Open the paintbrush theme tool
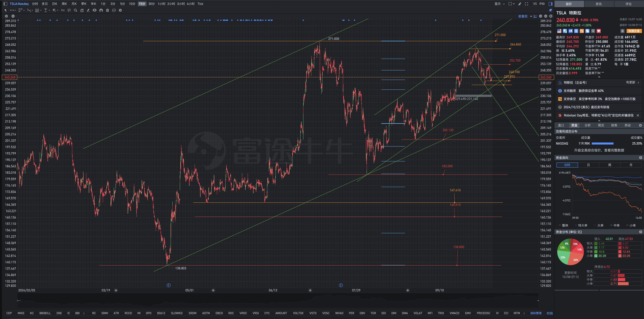This screenshot has height=319, width=644. click(520, 4)
